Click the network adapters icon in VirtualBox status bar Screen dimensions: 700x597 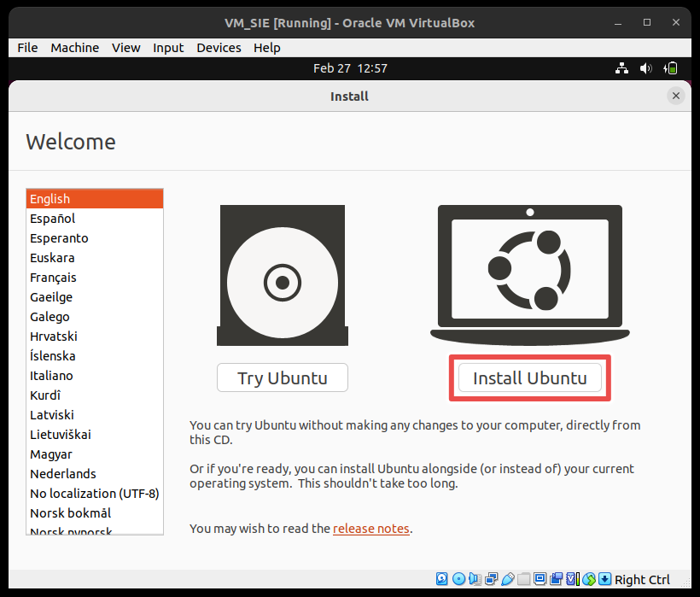pyautogui.click(x=491, y=579)
